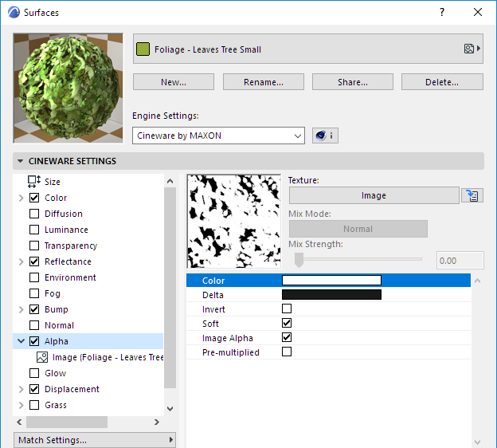497x448 pixels.
Task: Enable the Normal channel checkbox
Action: (x=34, y=325)
